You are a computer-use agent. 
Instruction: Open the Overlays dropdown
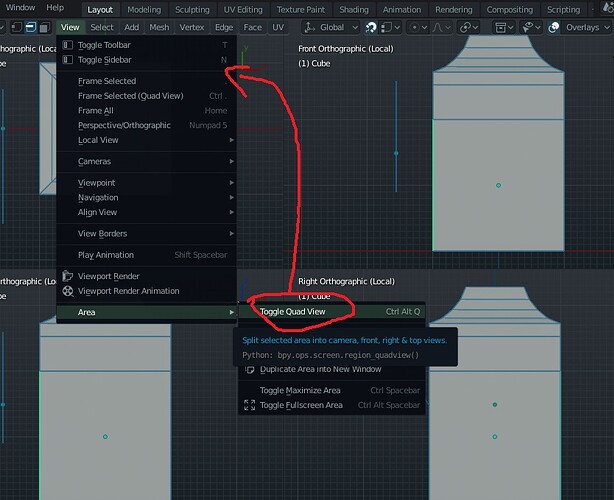click(x=587, y=27)
